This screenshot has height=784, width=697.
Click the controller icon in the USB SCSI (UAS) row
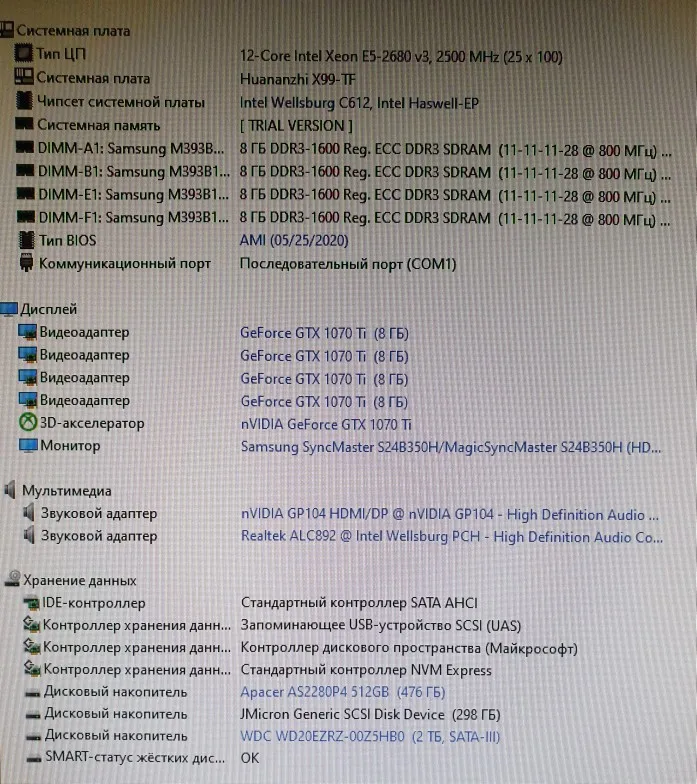[x=32, y=624]
